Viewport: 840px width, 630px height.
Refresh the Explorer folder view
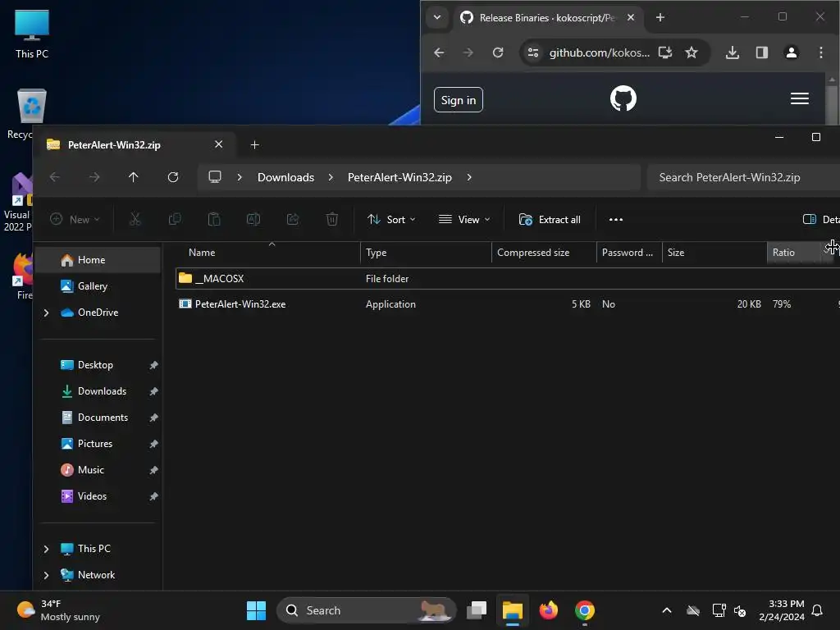pyautogui.click(x=173, y=177)
